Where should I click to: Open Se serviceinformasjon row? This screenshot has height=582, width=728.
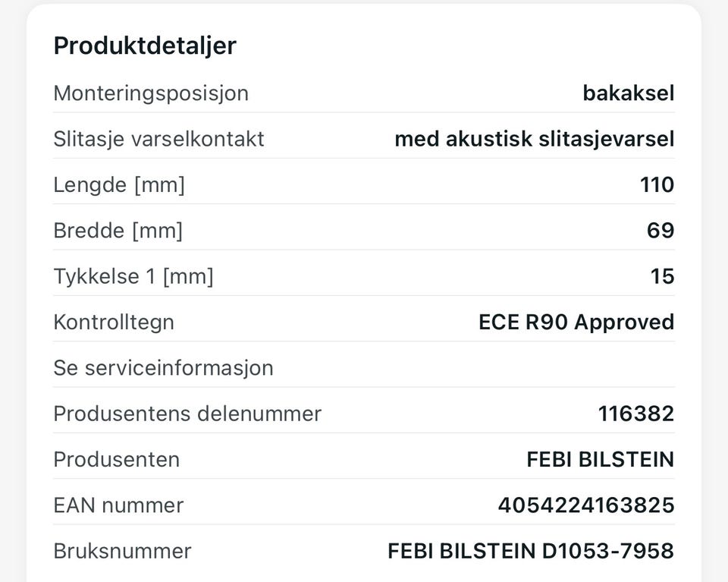[x=364, y=368]
